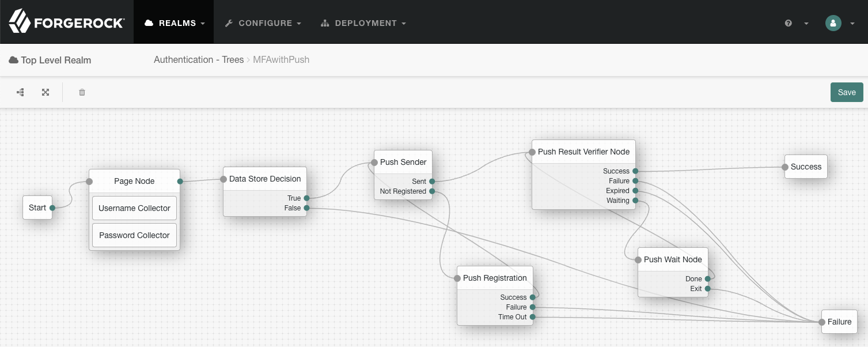This screenshot has height=347, width=868.
Task: Click the green user avatar icon
Action: click(833, 23)
